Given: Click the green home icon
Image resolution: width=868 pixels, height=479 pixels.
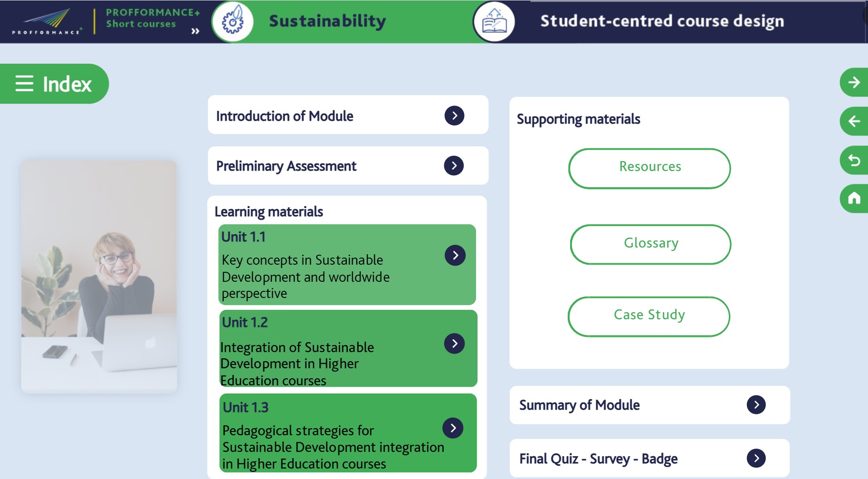Looking at the screenshot, I should pyautogui.click(x=854, y=198).
